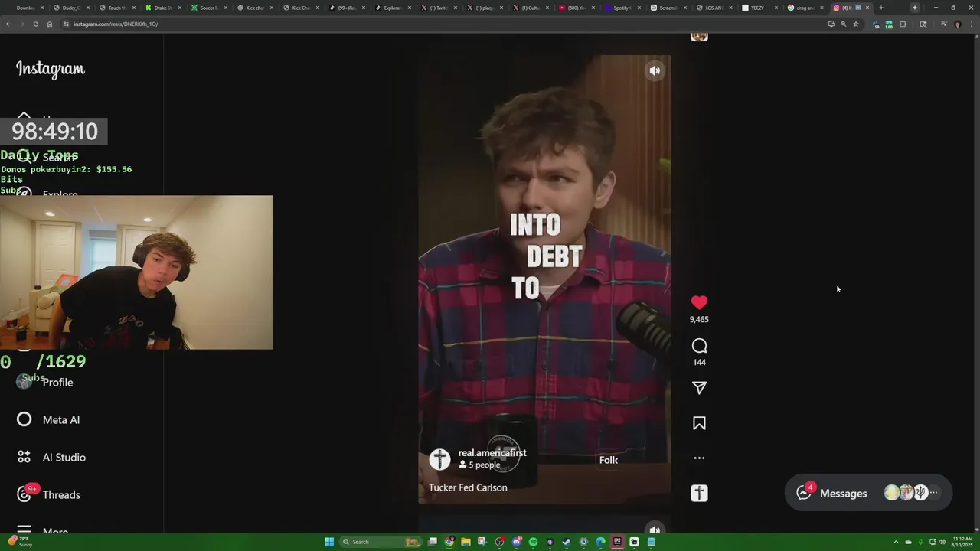
Task: Open Spotify from the taskbar
Action: pyautogui.click(x=534, y=542)
